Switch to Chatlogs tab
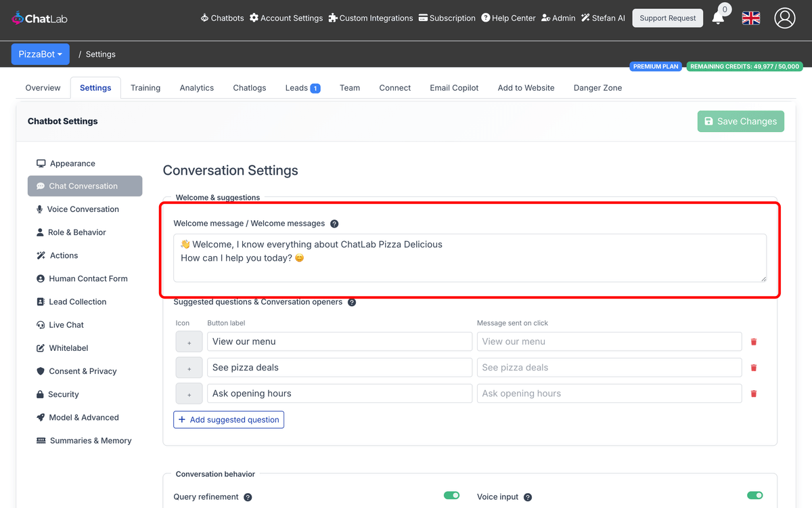Viewport: 812px width, 508px height. point(250,88)
